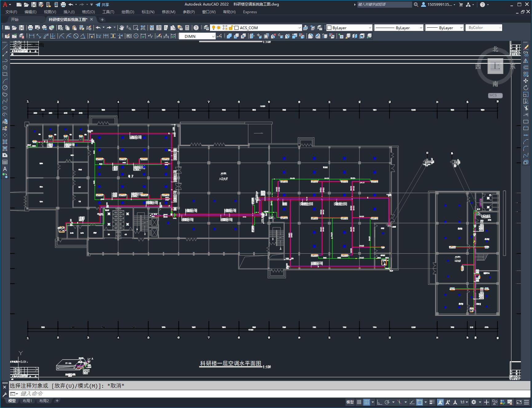Select the Linear dimension tool

[31, 36]
